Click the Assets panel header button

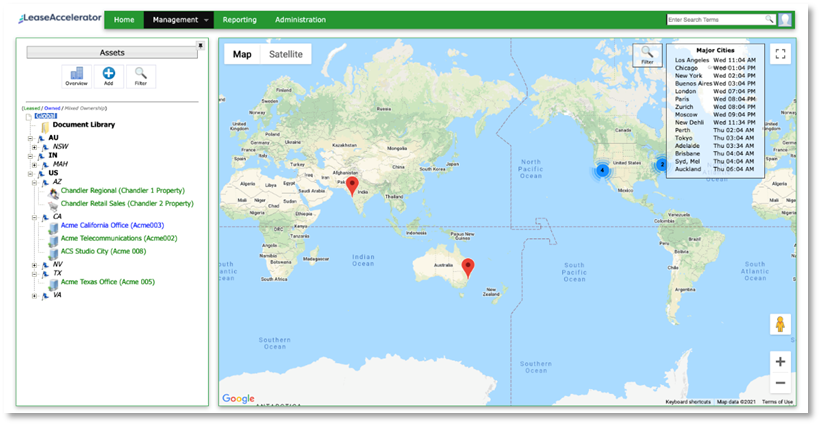(112, 53)
